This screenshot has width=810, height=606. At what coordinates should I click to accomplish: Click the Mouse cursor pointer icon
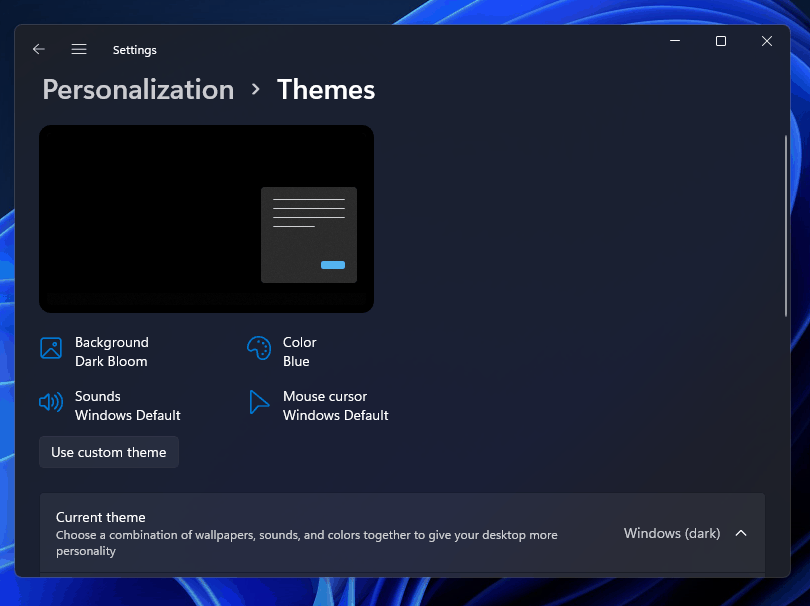click(259, 402)
